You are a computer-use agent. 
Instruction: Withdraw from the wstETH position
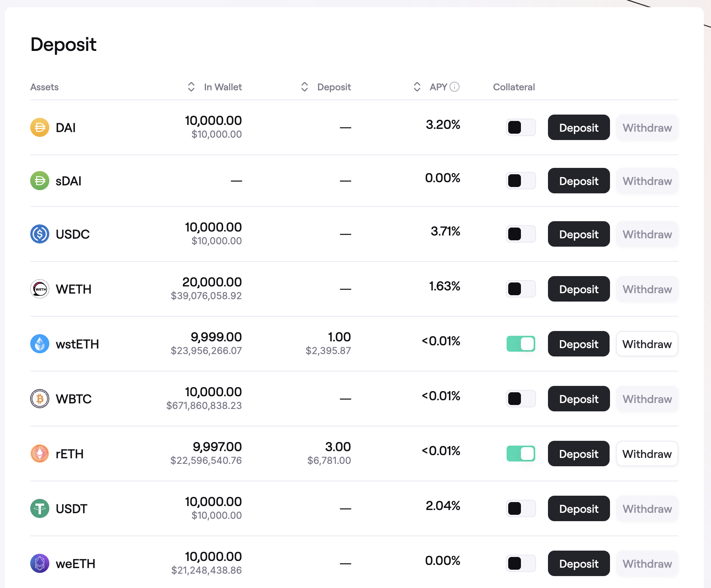pos(647,344)
